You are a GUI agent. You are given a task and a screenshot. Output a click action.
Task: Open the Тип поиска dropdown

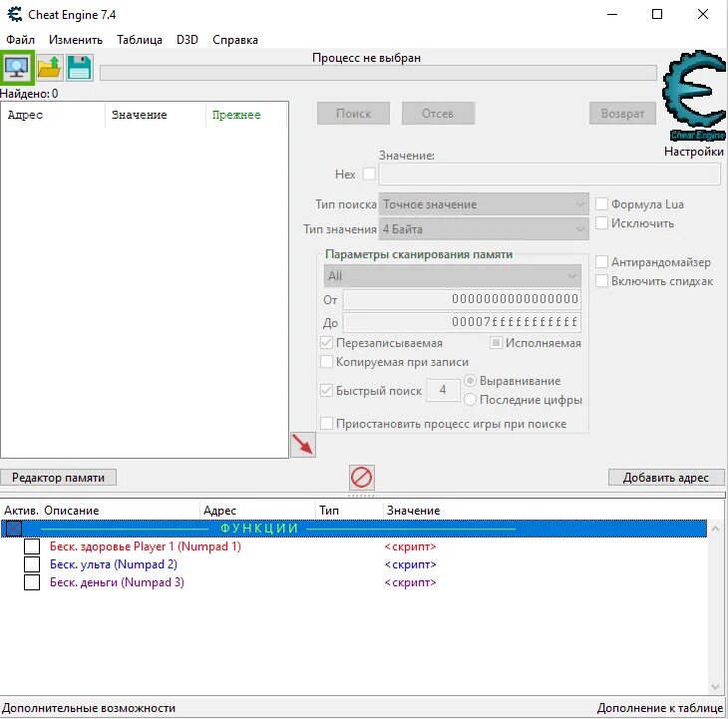click(484, 204)
